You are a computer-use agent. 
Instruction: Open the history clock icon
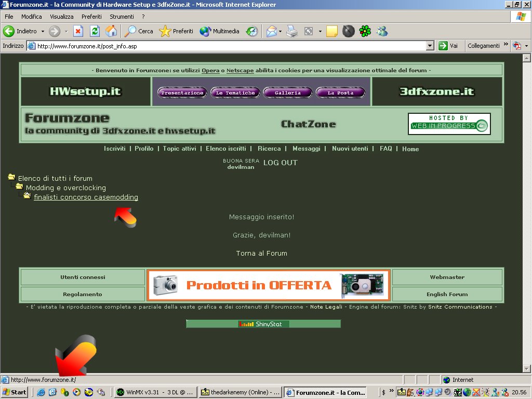(x=252, y=31)
